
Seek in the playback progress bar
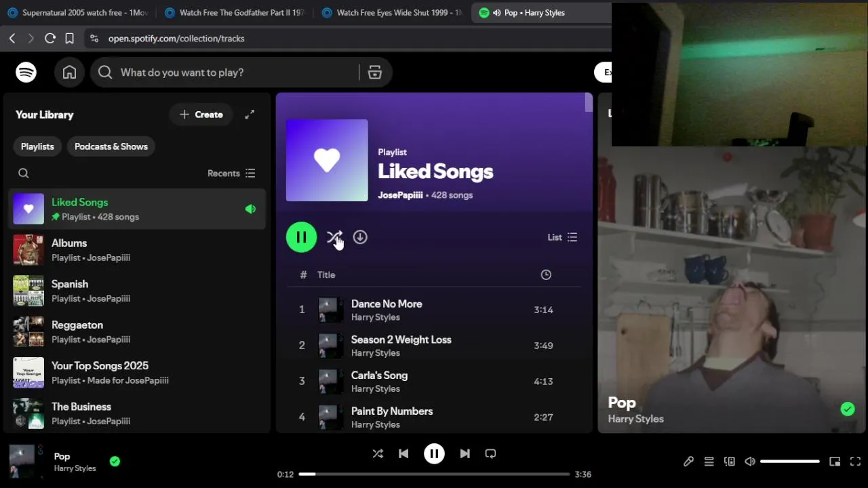coord(434,474)
